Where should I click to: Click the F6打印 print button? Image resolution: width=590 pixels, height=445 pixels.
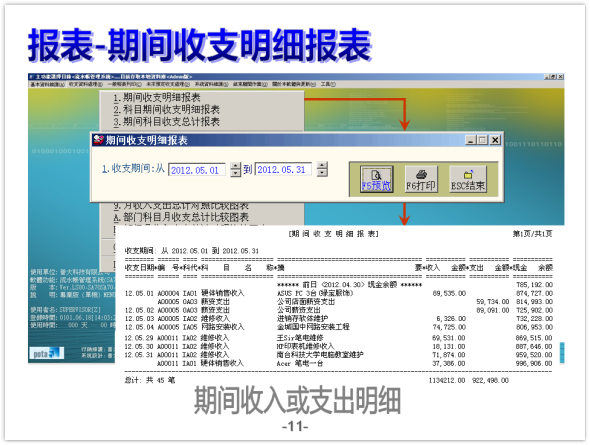click(421, 179)
